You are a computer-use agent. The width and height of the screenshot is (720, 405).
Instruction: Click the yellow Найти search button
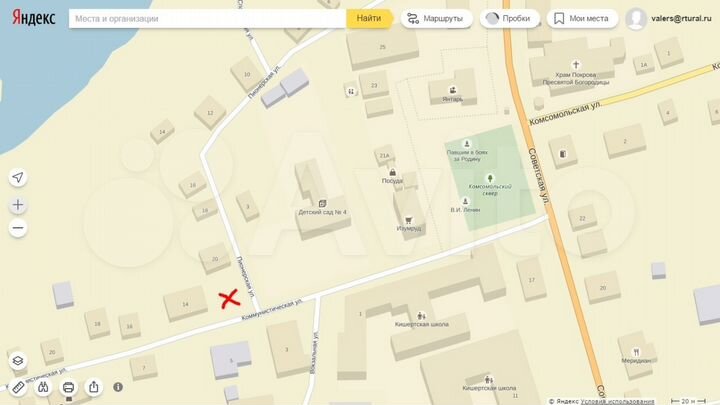point(369,18)
